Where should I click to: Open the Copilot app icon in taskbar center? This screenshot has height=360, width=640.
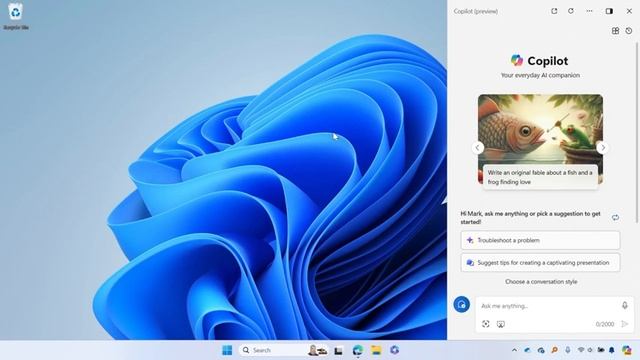click(394, 350)
